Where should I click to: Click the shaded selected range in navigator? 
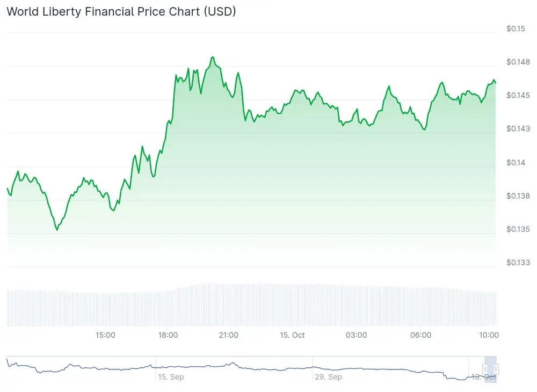point(490,362)
